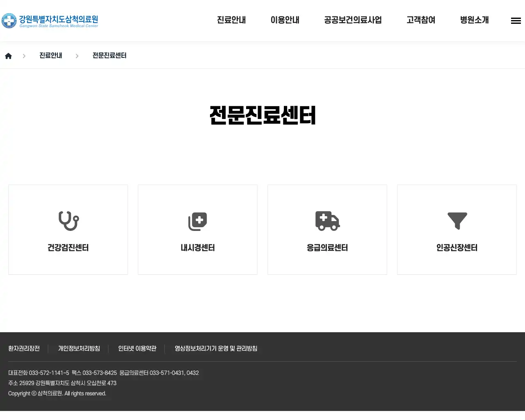Open the 내시경센터 card label
This screenshot has height=420, width=525.
(198, 248)
